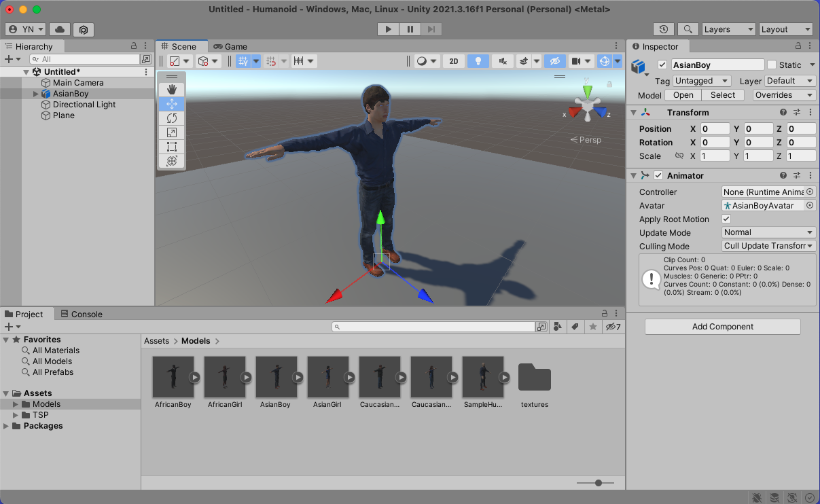
Task: Enable the Static checkbox
Action: 772,65
